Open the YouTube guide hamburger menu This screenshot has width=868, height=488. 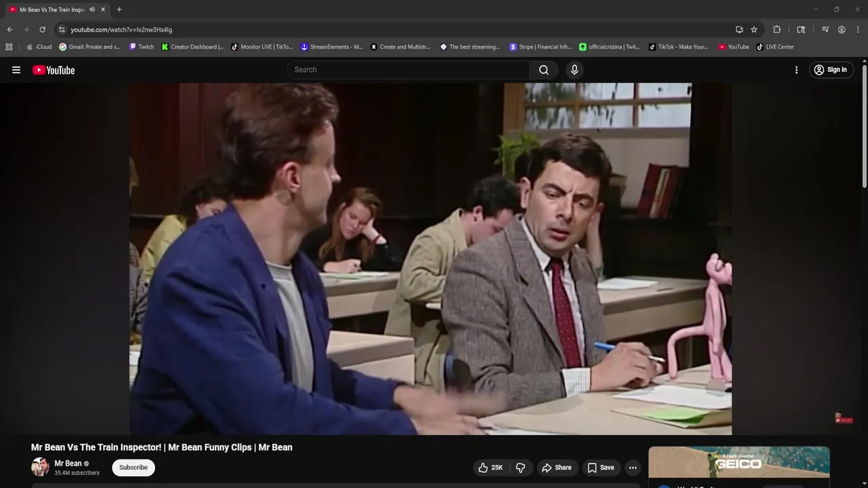16,70
